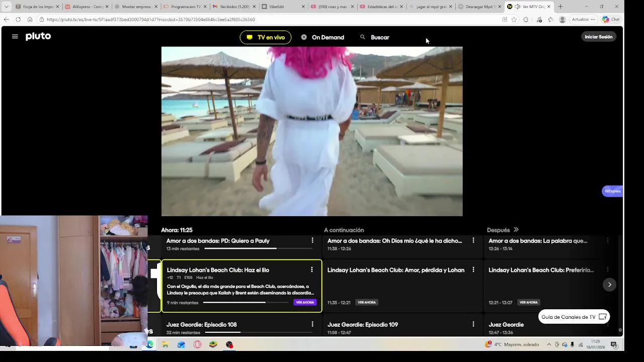Click progress bar of Haz el lío
Viewport: 644px width, 362px height.
(246, 302)
